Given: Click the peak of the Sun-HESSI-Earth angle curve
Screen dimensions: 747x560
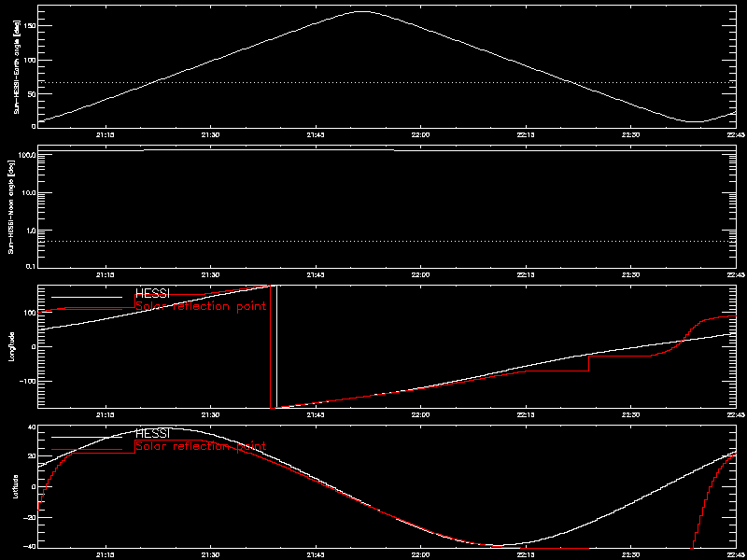Looking at the screenshot, I should (x=363, y=11).
